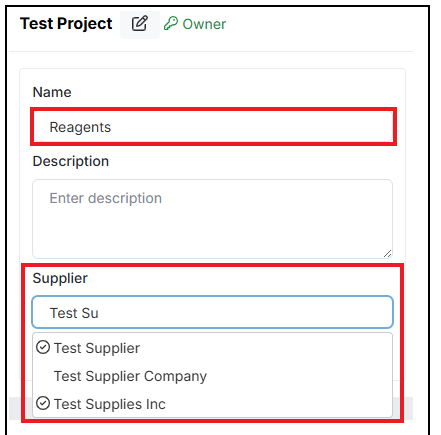The image size is (441, 435).
Task: Click the Supplier field label
Action: coord(60,278)
